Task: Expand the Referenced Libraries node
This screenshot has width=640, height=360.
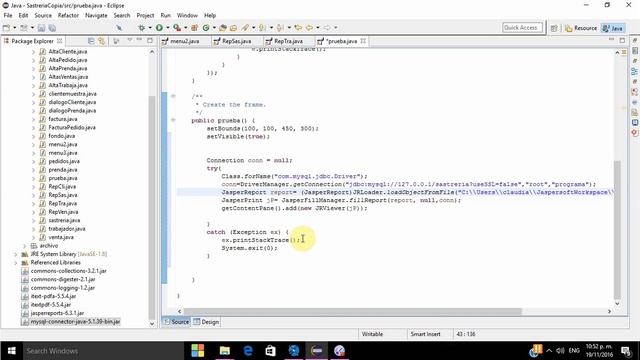Action: tap(16, 262)
